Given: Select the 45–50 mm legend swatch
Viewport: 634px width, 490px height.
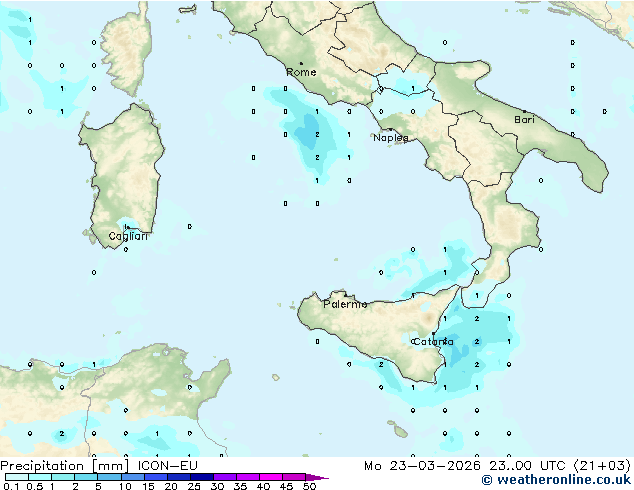Looking at the screenshot, I should 294,477.
